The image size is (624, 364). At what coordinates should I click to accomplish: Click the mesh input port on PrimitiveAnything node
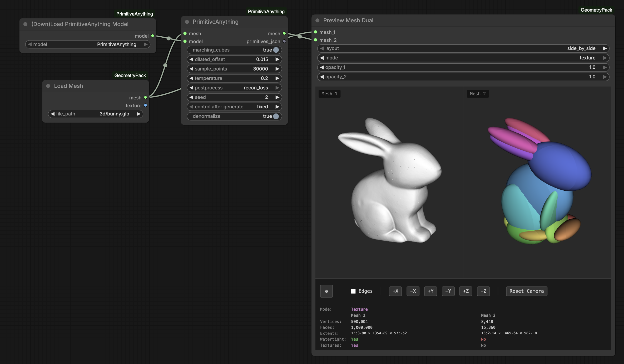point(185,33)
